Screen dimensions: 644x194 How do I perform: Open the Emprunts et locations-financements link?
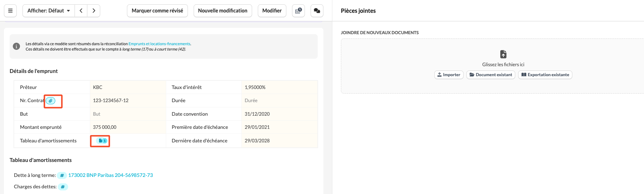click(x=159, y=44)
